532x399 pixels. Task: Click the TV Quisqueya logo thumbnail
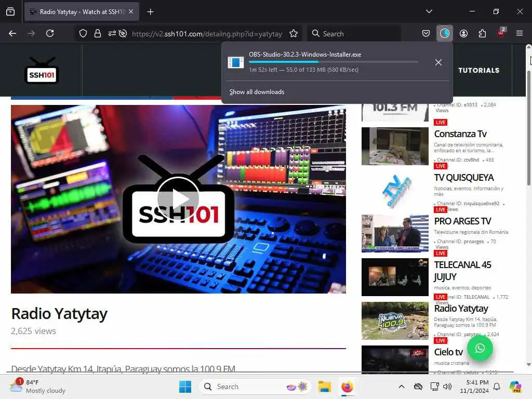coord(395,190)
